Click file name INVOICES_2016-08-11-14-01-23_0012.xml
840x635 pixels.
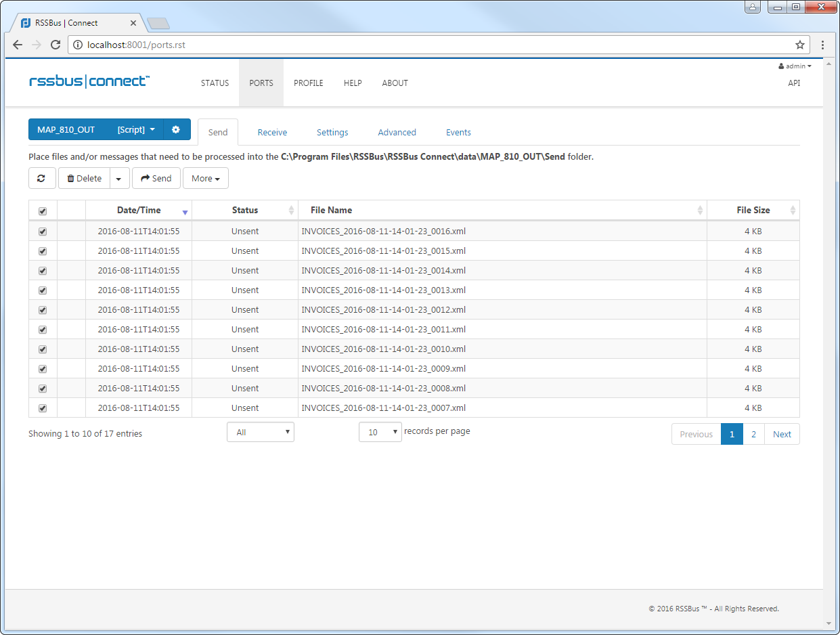click(384, 310)
